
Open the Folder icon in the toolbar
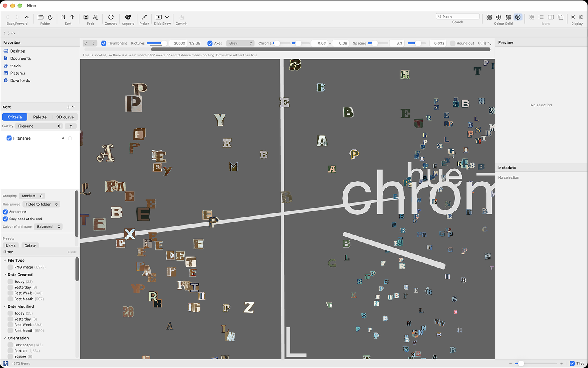coord(40,17)
